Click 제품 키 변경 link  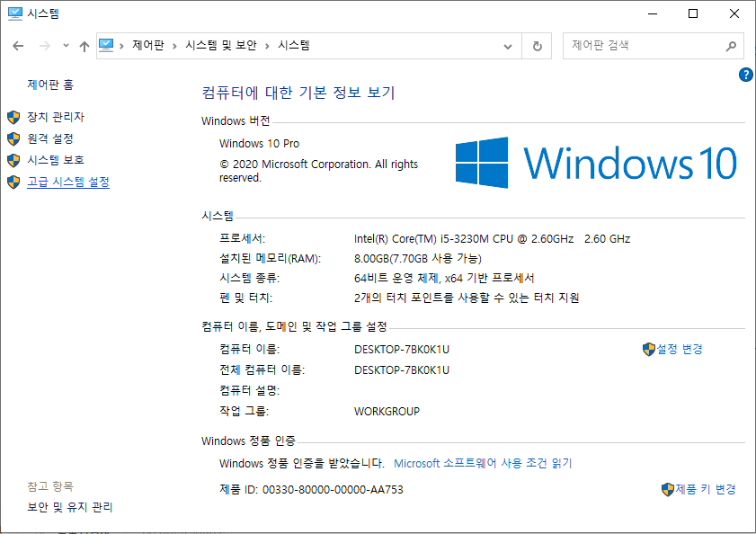[705, 489]
